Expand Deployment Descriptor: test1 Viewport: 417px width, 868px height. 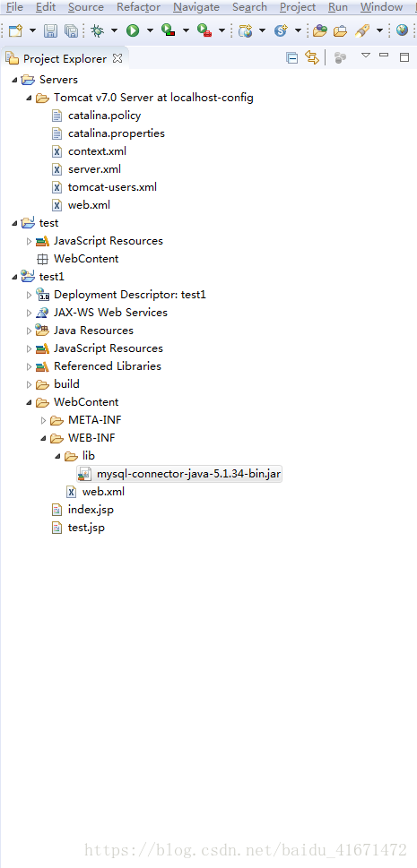[x=29, y=295]
